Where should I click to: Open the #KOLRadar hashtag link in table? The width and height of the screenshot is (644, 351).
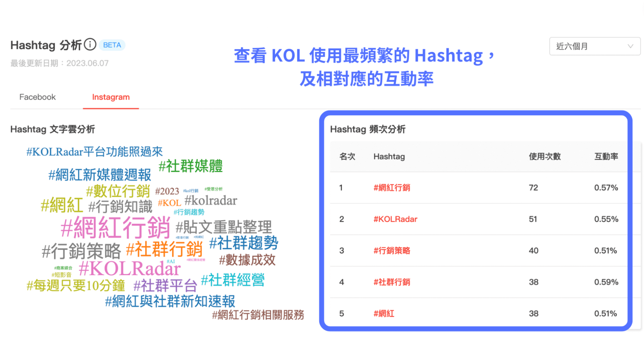tap(395, 219)
